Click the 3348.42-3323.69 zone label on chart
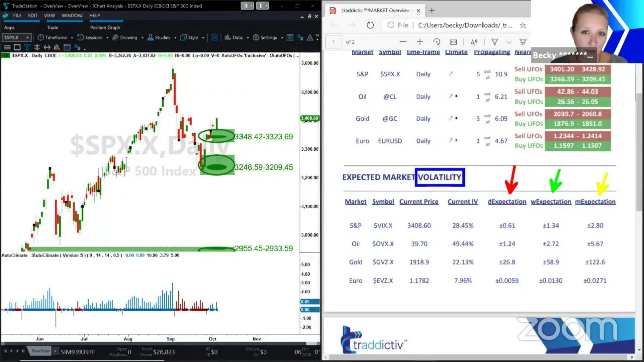 pos(264,137)
